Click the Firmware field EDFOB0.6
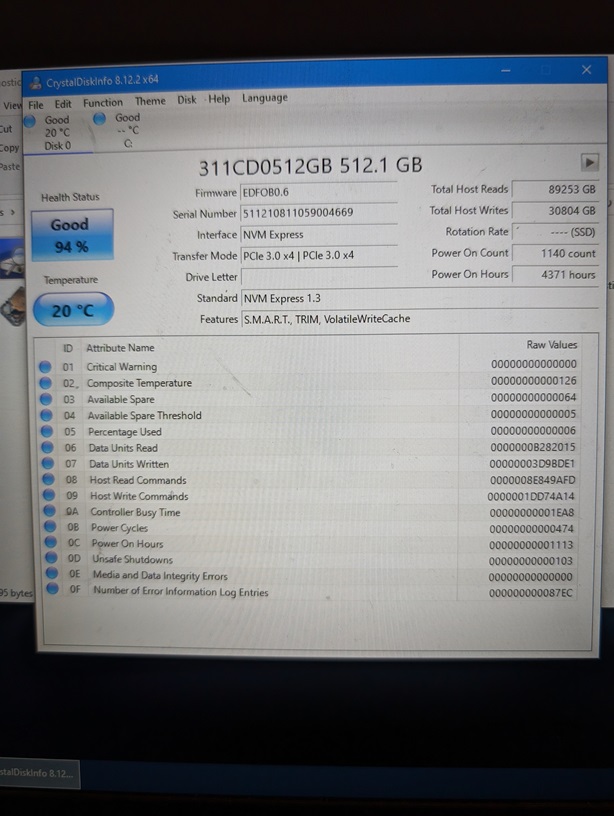The height and width of the screenshot is (816, 614). coord(319,192)
